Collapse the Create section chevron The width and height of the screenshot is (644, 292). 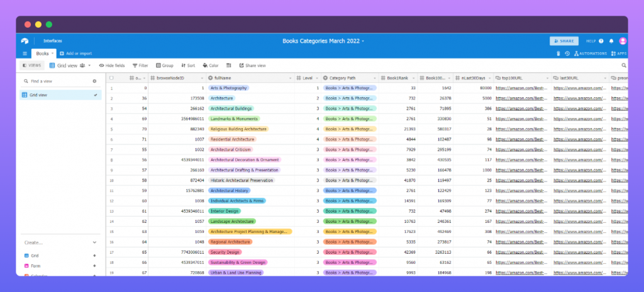click(x=94, y=243)
